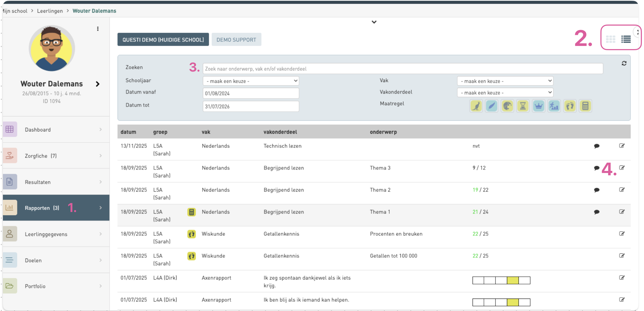Open the Schooljaar dropdown
The image size is (644, 311).
click(251, 81)
